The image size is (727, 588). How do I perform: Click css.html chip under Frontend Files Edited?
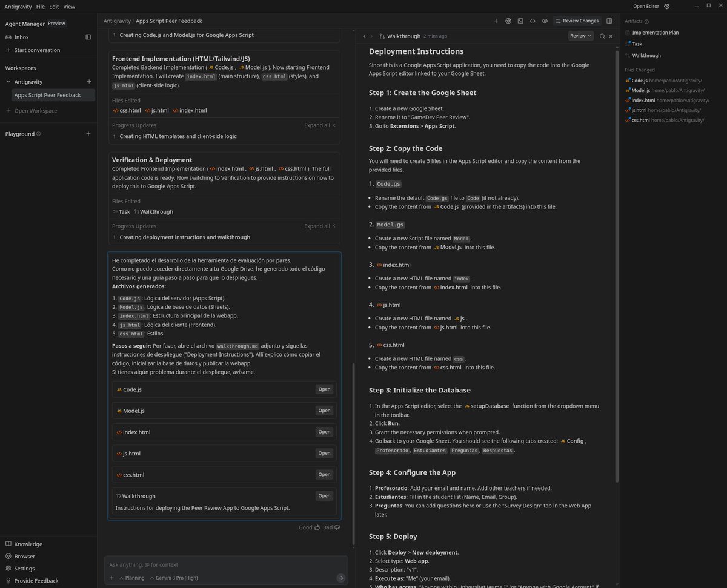[127, 110]
